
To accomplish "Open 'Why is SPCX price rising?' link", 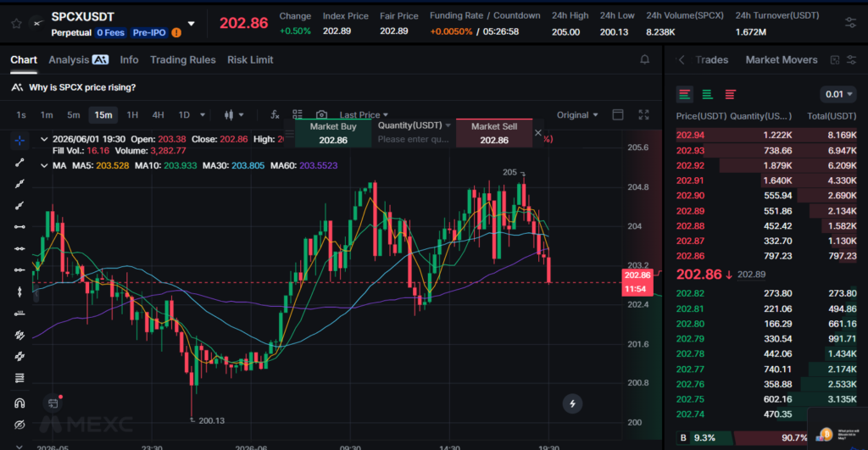I will (x=82, y=87).
